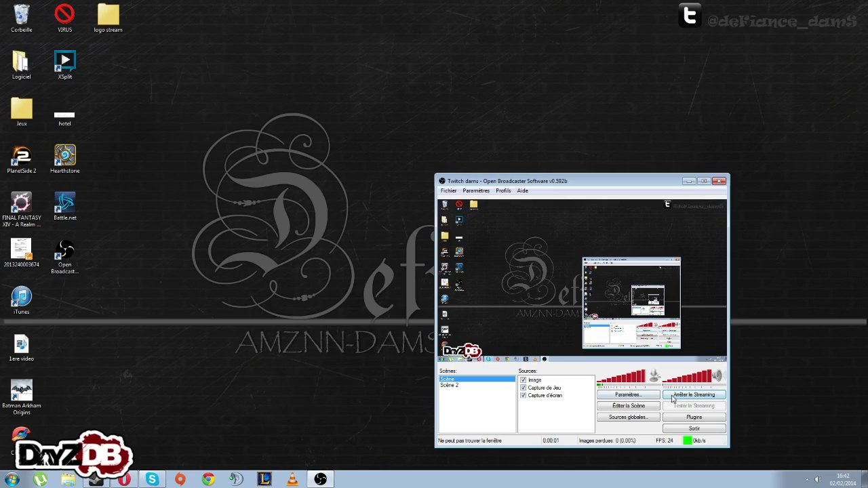Select the Jeux folder icon

21,112
